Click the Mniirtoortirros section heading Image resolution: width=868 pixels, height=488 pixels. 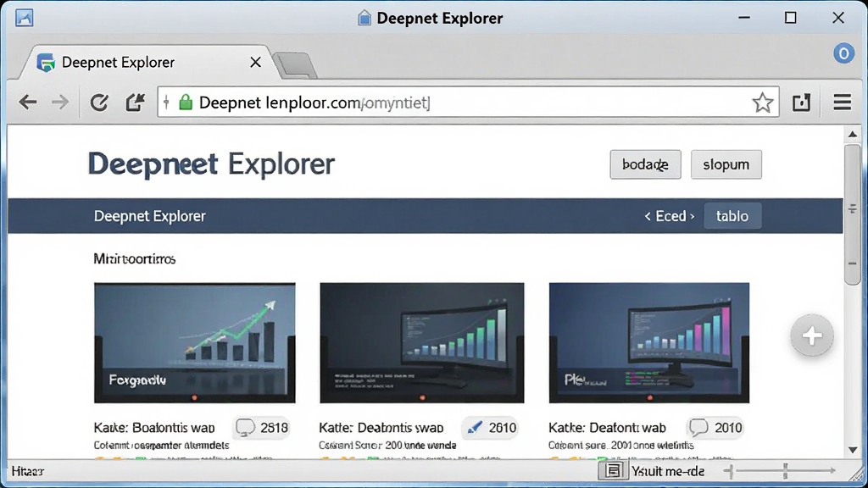coord(135,259)
